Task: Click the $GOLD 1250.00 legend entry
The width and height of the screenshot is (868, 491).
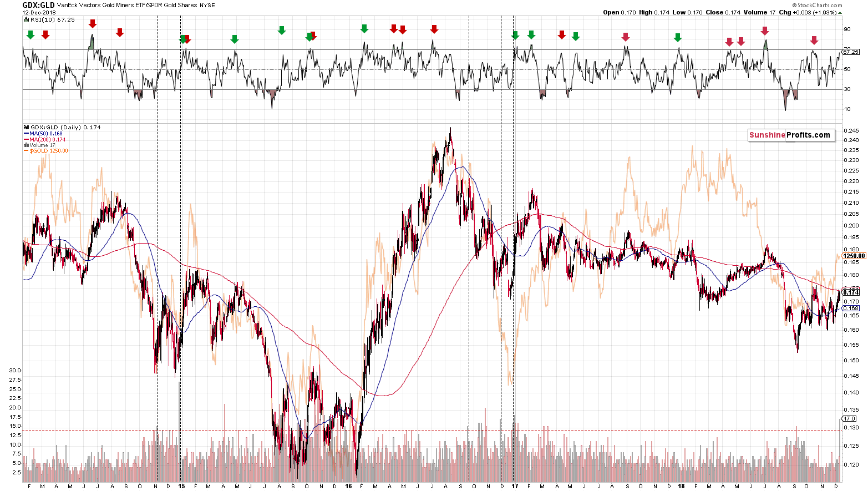Action: click(x=49, y=151)
